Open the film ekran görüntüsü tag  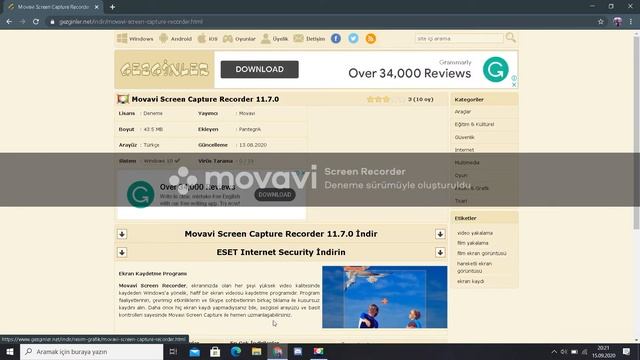(x=482, y=253)
